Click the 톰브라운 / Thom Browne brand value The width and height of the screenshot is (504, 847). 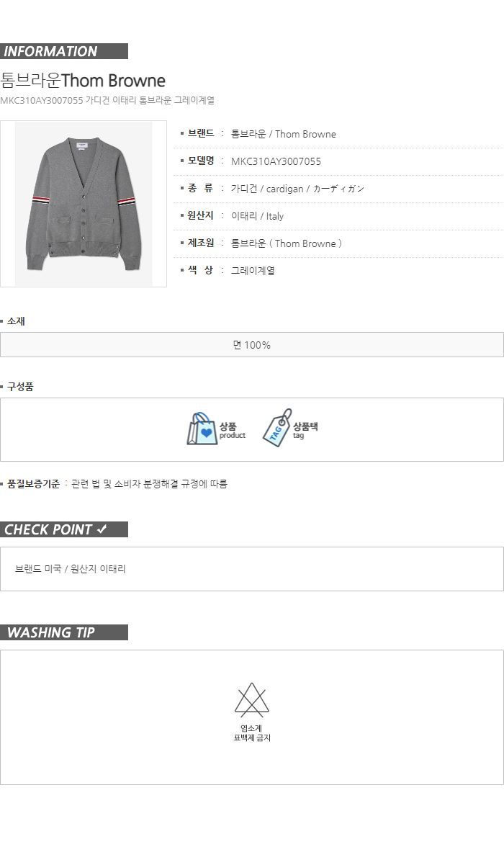pyautogui.click(x=283, y=134)
